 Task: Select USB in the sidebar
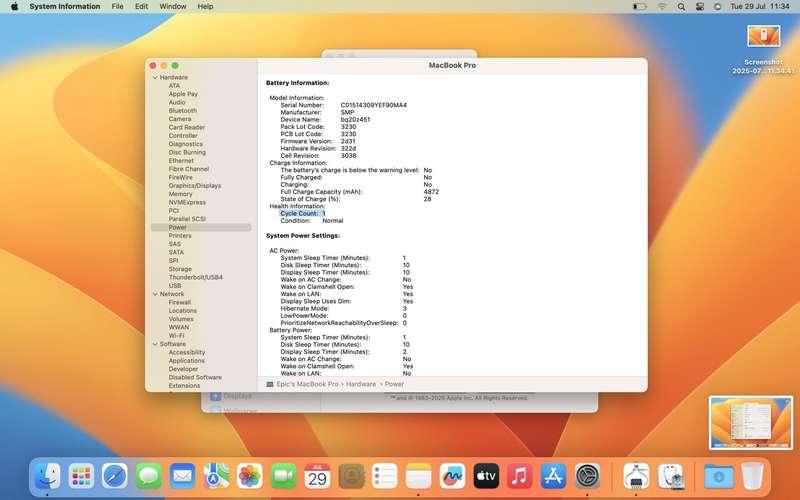pyautogui.click(x=175, y=286)
